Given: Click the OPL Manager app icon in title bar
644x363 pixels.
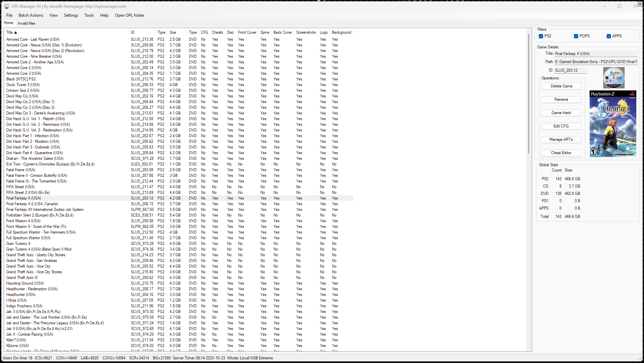Looking at the screenshot, I should tap(6, 6).
